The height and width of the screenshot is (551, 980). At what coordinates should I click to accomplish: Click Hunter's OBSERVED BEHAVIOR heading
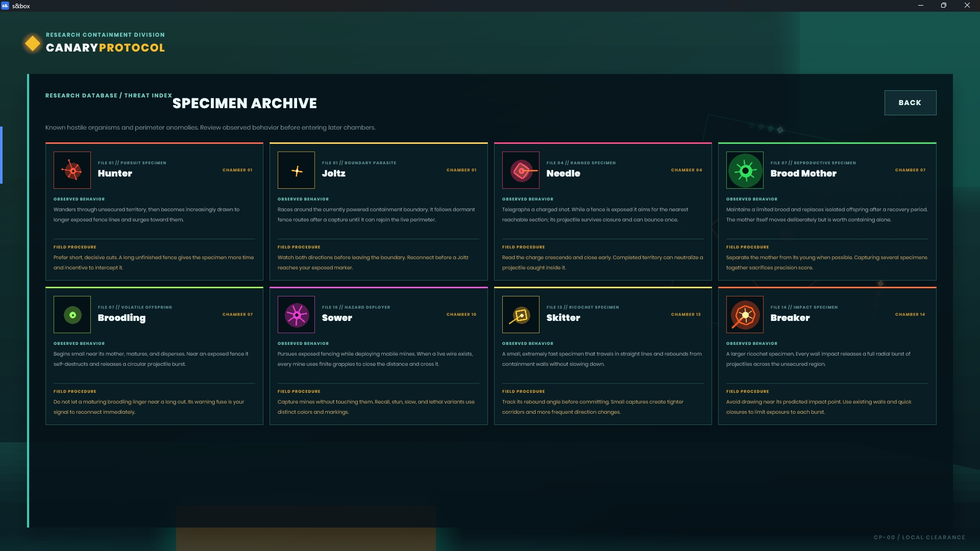79,199
